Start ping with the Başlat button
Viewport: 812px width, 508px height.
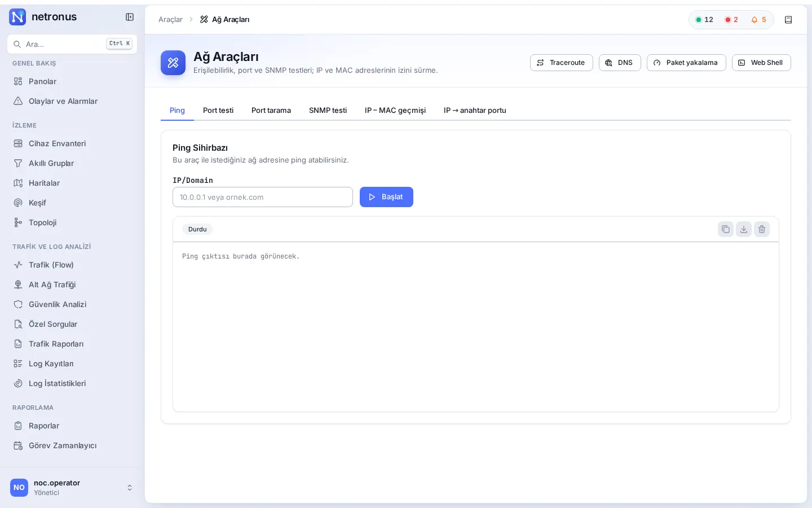click(x=386, y=197)
